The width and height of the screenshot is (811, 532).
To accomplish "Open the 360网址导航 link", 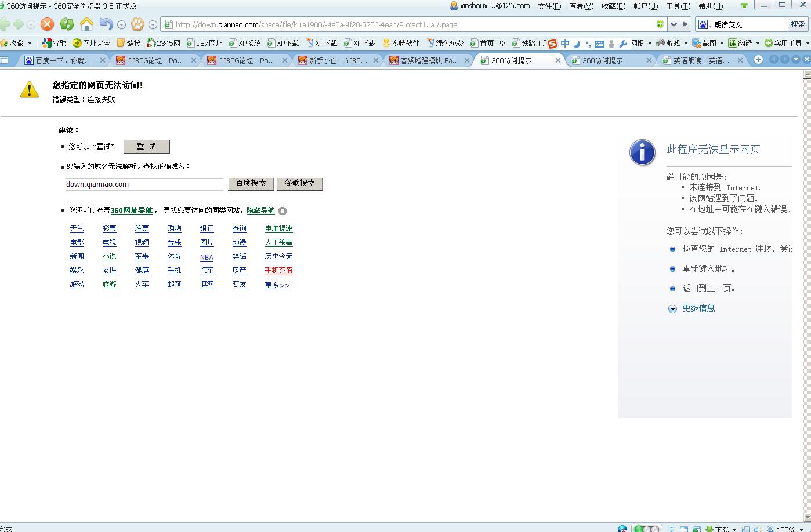I will coord(132,211).
